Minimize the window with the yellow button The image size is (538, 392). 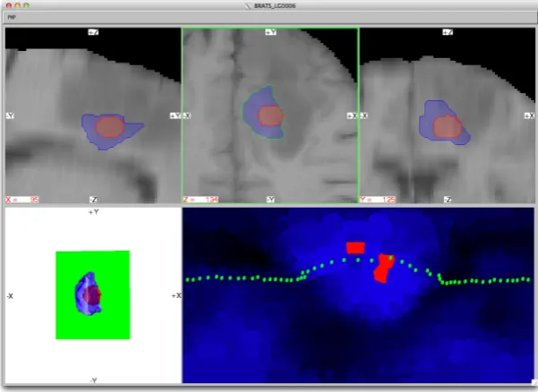pos(18,5)
